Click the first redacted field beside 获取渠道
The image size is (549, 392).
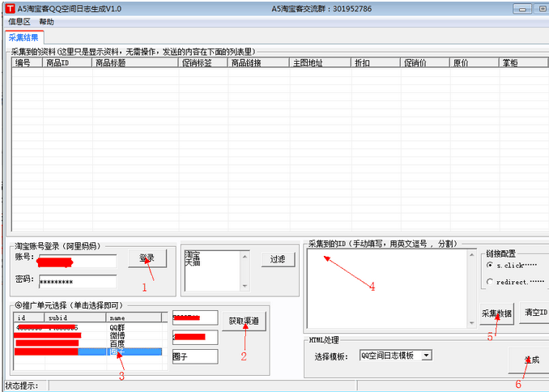click(x=195, y=317)
